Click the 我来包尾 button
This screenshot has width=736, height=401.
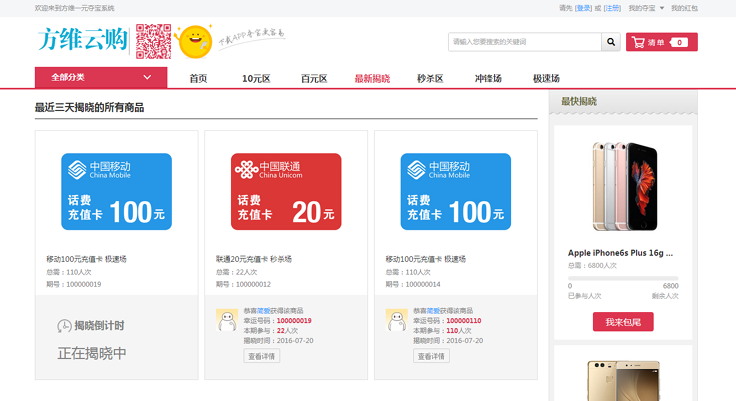coord(623,322)
